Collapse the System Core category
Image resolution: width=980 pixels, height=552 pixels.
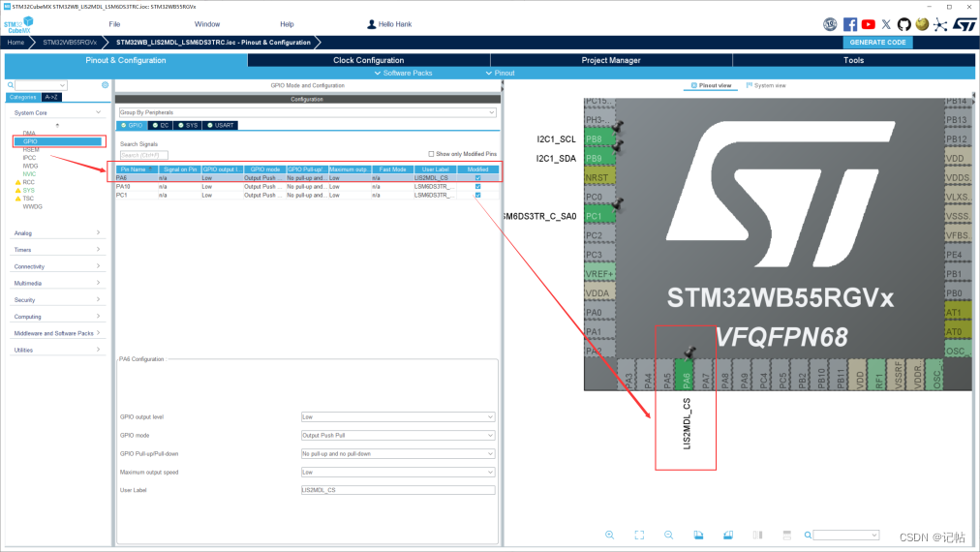57,112
